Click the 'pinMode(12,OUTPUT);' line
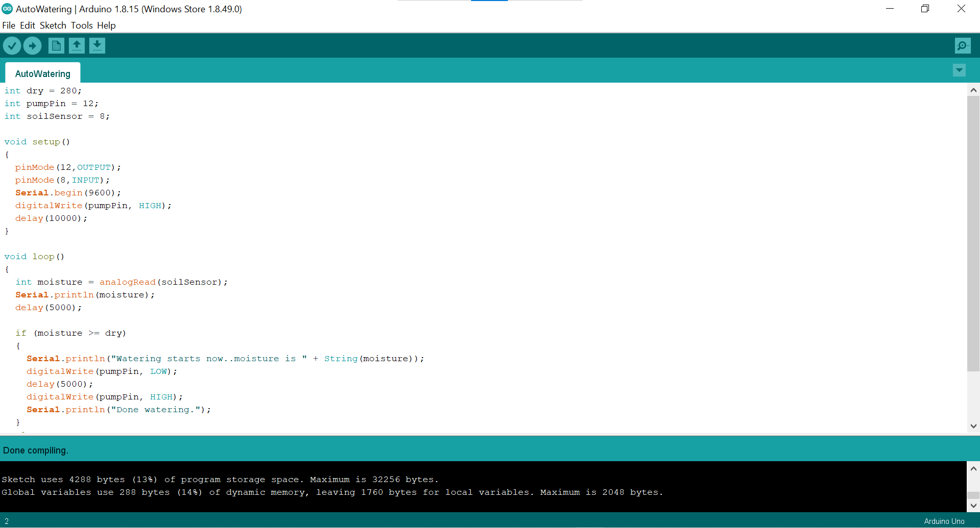The width and height of the screenshot is (980, 528). [68, 167]
